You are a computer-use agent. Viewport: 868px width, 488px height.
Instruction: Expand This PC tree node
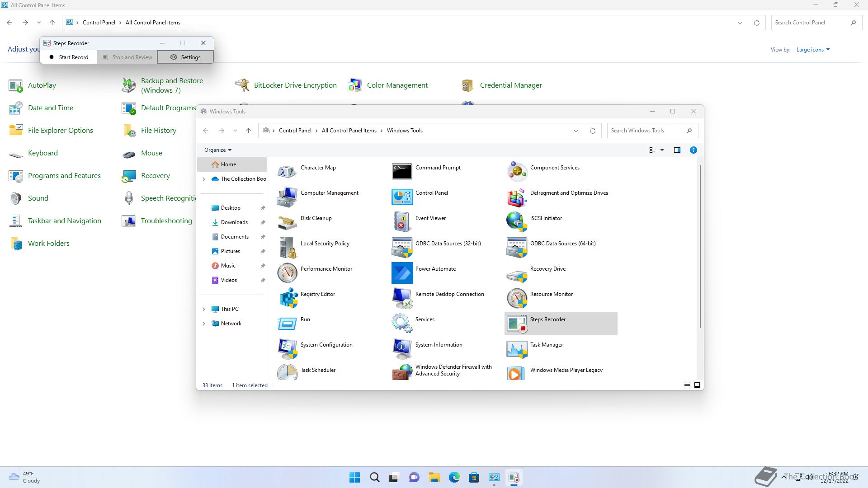coord(203,309)
